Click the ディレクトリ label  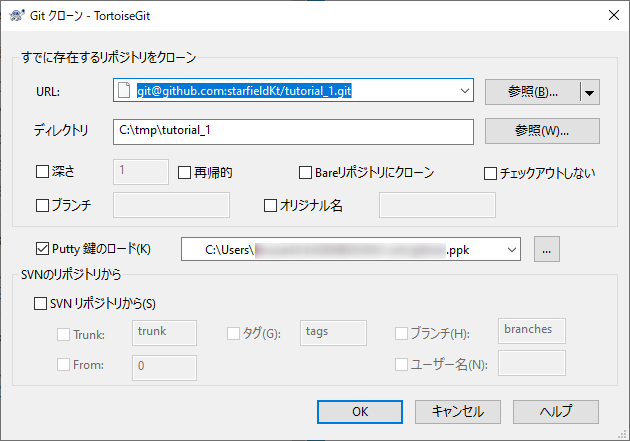(x=61, y=131)
